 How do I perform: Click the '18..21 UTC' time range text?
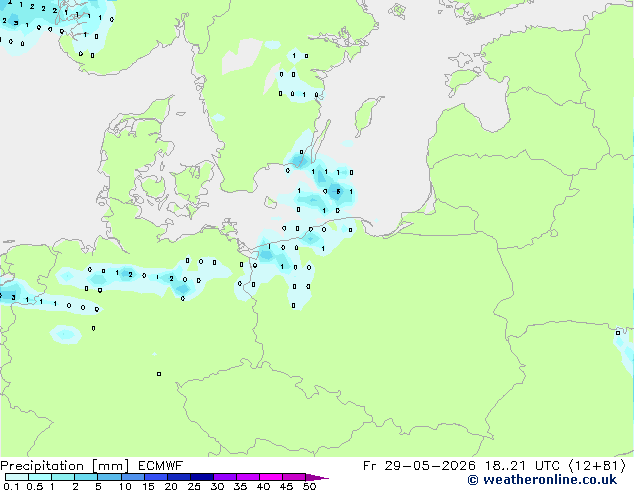[x=522, y=466]
